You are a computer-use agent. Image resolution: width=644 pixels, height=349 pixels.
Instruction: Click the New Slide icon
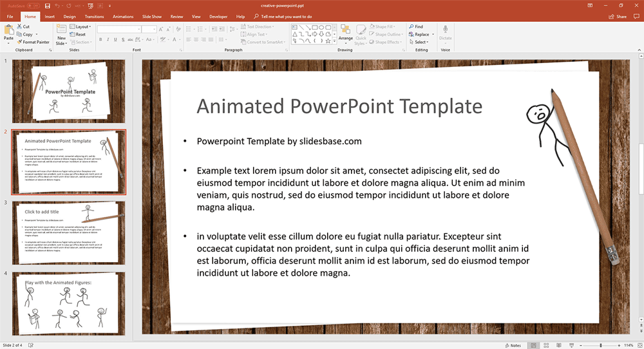[x=61, y=29]
